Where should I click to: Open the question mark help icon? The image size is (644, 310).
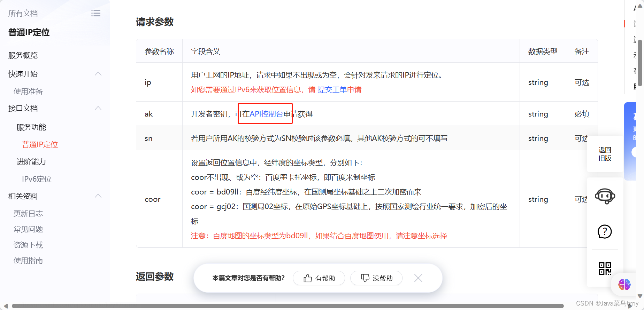pyautogui.click(x=605, y=232)
